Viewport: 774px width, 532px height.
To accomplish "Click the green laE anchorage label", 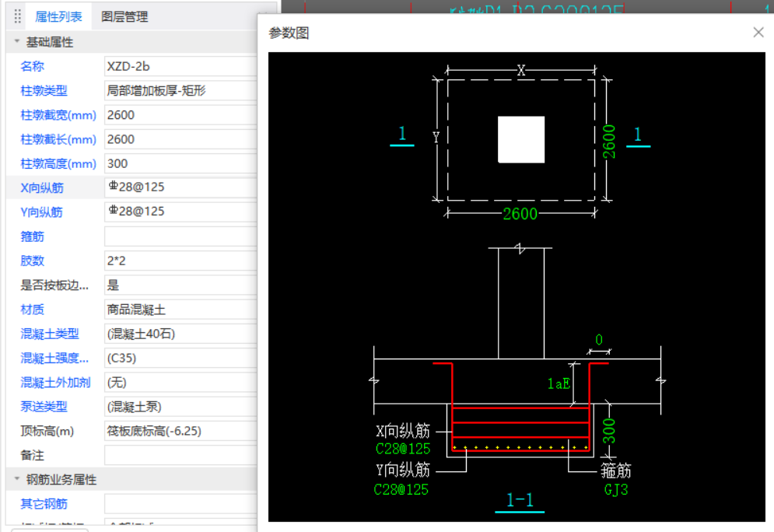I will [x=559, y=383].
